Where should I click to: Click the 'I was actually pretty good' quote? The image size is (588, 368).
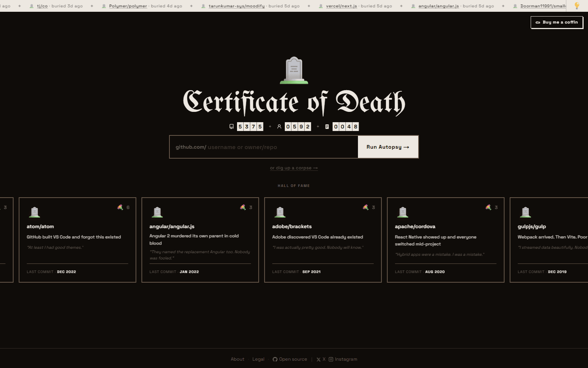(318, 247)
